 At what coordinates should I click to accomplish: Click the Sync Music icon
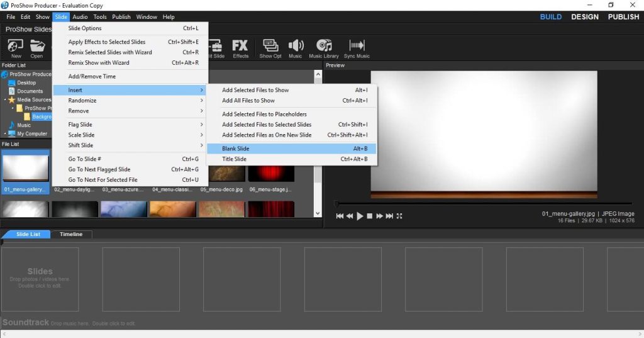click(x=357, y=47)
